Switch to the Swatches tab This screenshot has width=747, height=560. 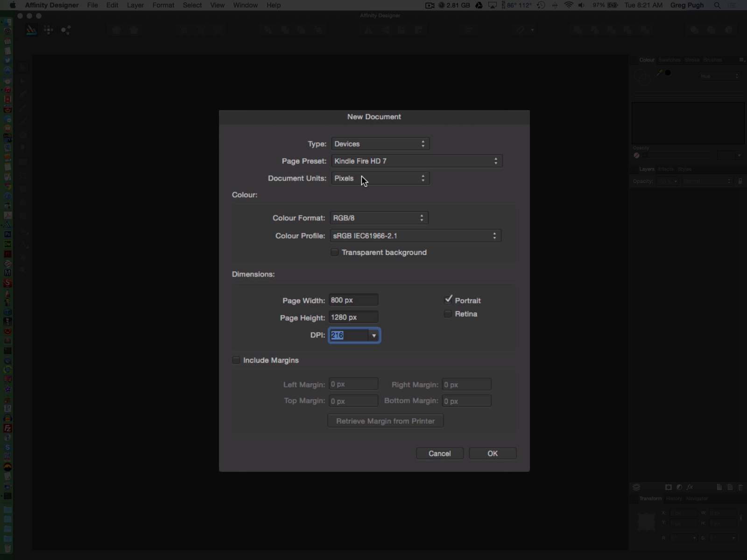pyautogui.click(x=669, y=60)
